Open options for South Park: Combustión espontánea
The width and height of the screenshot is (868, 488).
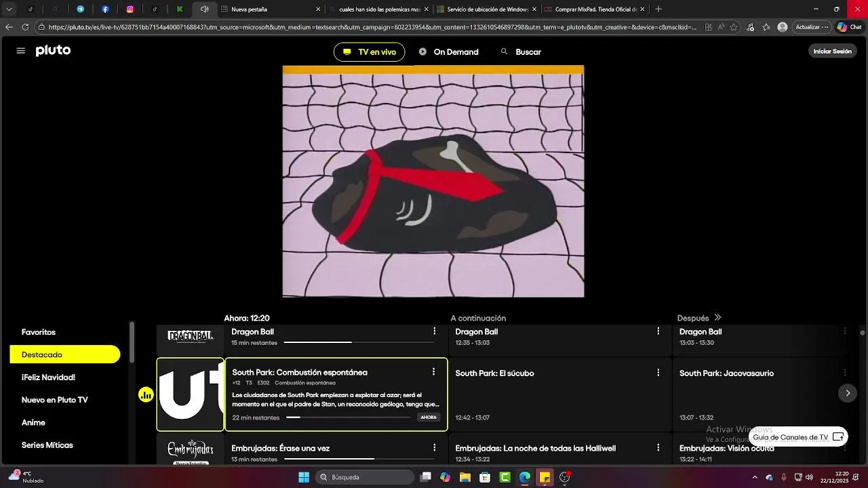(434, 372)
